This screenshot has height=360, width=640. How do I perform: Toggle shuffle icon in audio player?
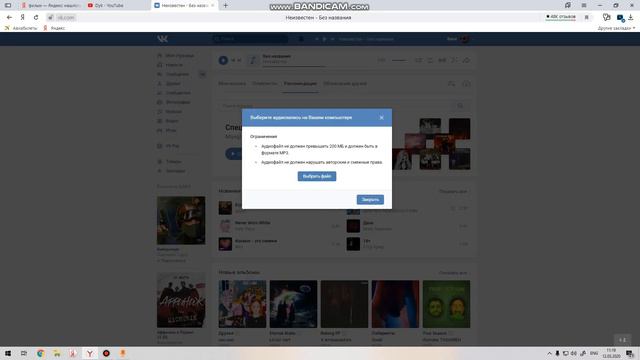(x=418, y=60)
